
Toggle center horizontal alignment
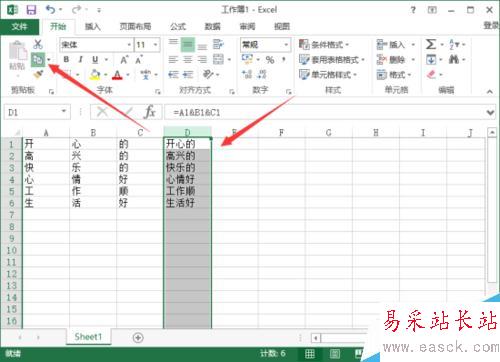tap(188, 60)
